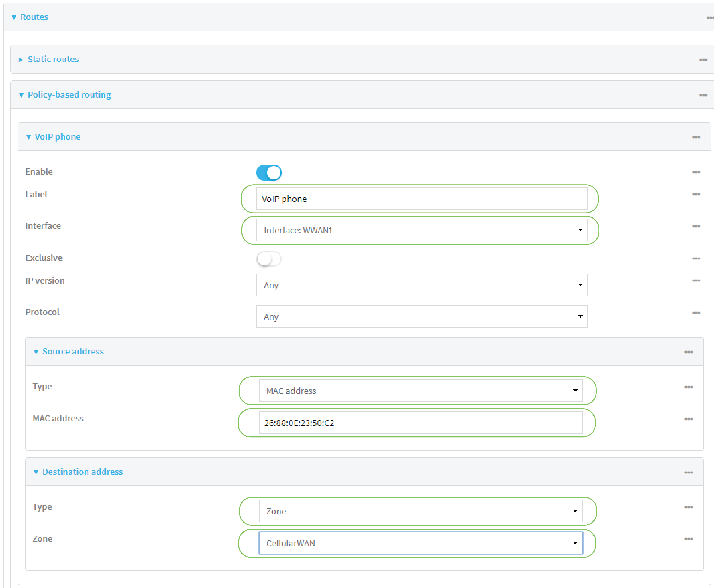Open the Policy-based routing options menu
Image resolution: width=714 pixels, height=588 pixels.
tap(704, 95)
